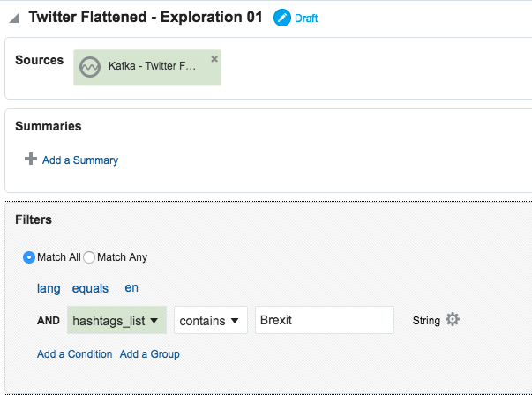Expand the hashtags_list field dropdown
The image size is (532, 401).
(116, 321)
